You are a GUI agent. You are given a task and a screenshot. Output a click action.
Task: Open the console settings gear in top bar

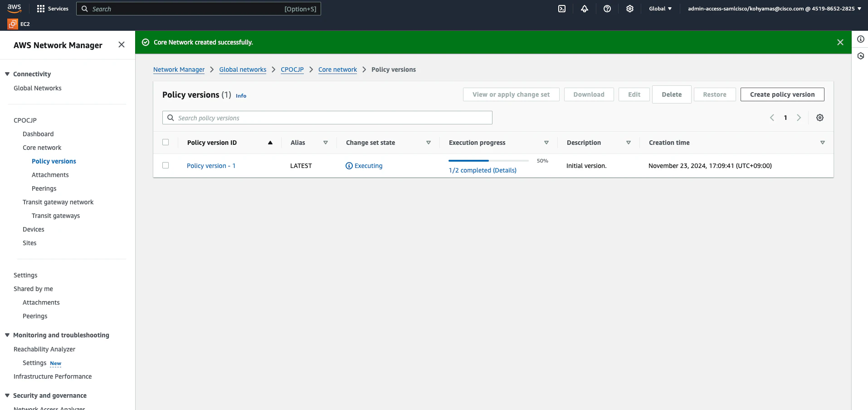click(x=630, y=9)
